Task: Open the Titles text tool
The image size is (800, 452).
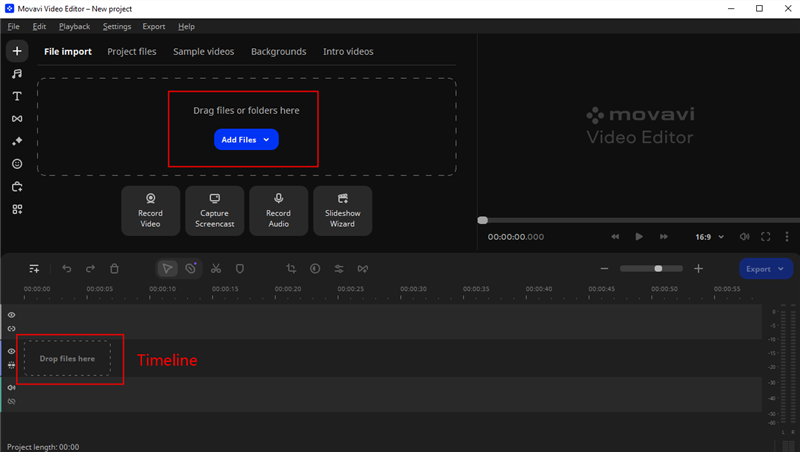Action: point(17,96)
